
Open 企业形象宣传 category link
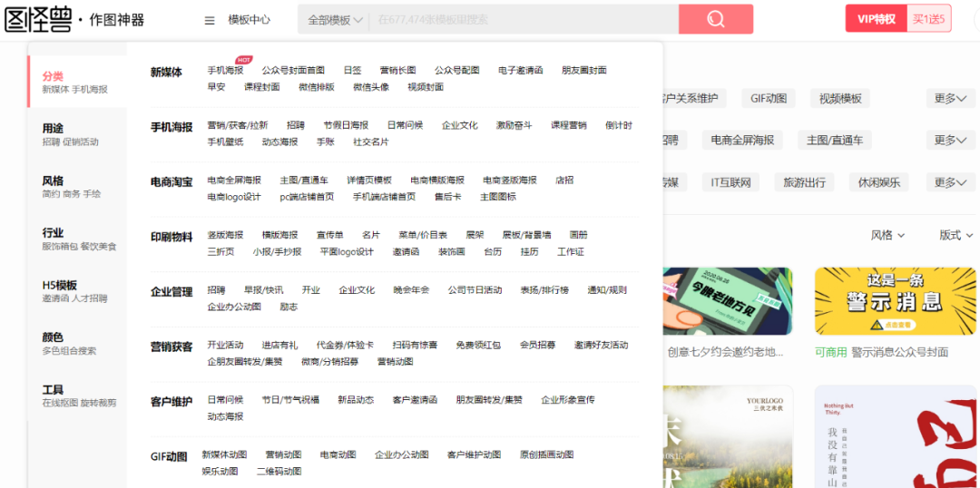568,400
